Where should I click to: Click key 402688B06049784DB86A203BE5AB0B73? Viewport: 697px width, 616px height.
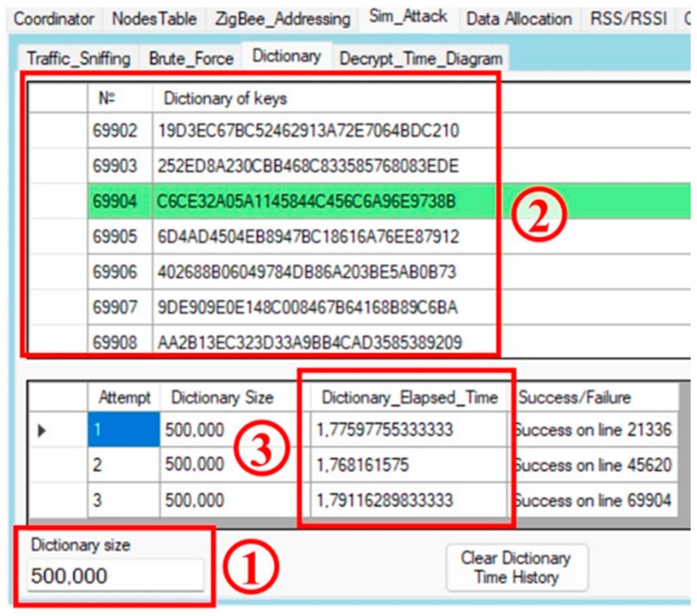(307, 272)
